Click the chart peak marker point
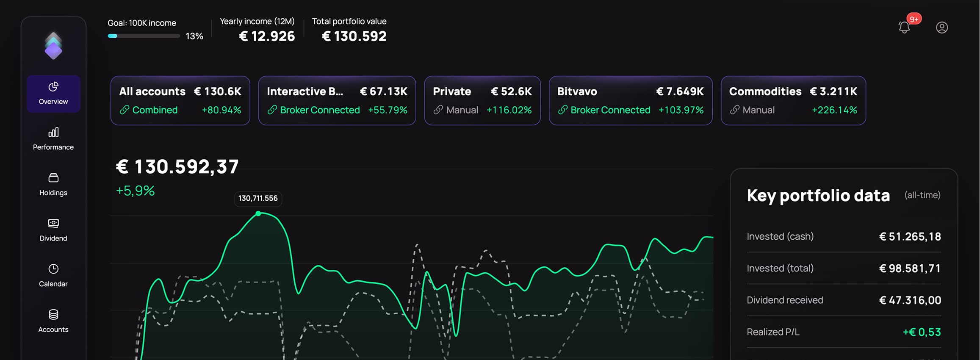The height and width of the screenshot is (360, 980). pyautogui.click(x=258, y=213)
